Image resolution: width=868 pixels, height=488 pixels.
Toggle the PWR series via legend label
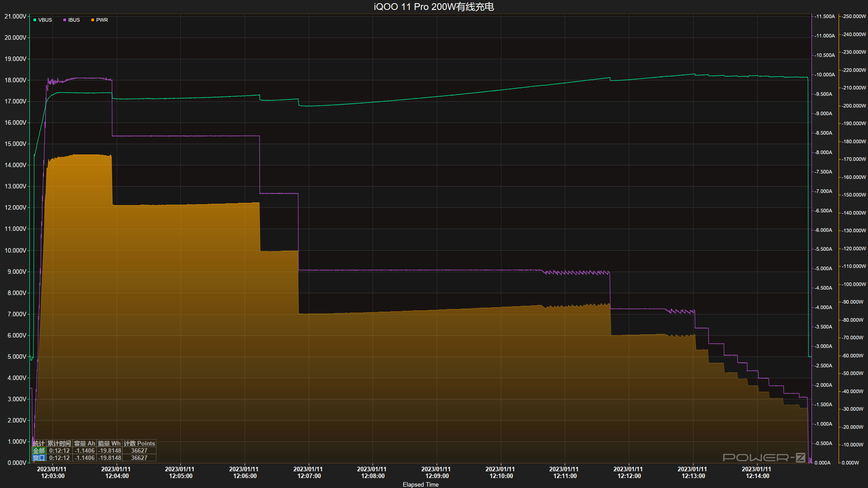tap(102, 20)
